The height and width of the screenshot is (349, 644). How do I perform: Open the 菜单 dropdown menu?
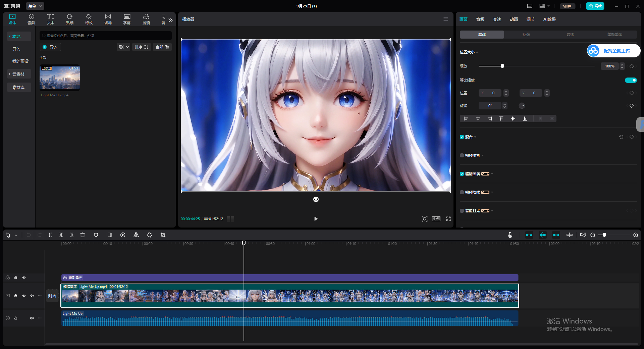35,6
